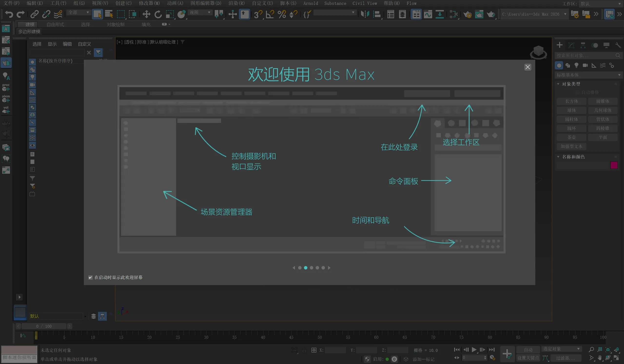
Task: Click next slide arrow in welcome dialog
Action: click(x=329, y=268)
